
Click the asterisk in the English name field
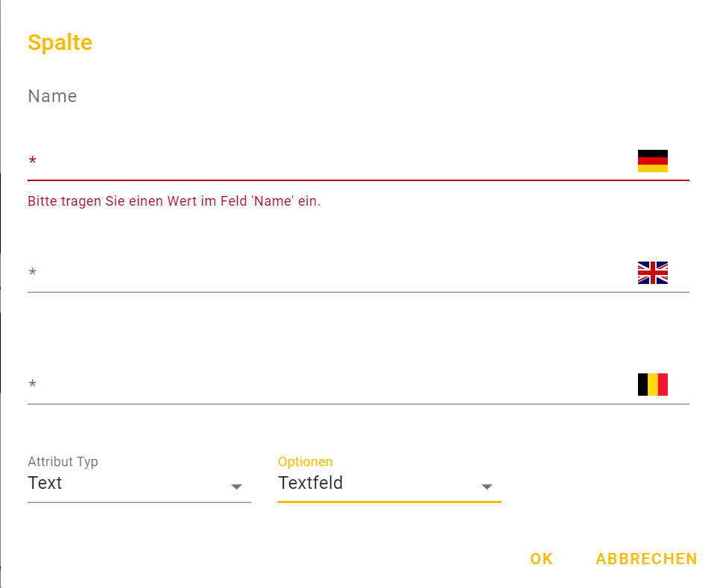pyautogui.click(x=32, y=274)
